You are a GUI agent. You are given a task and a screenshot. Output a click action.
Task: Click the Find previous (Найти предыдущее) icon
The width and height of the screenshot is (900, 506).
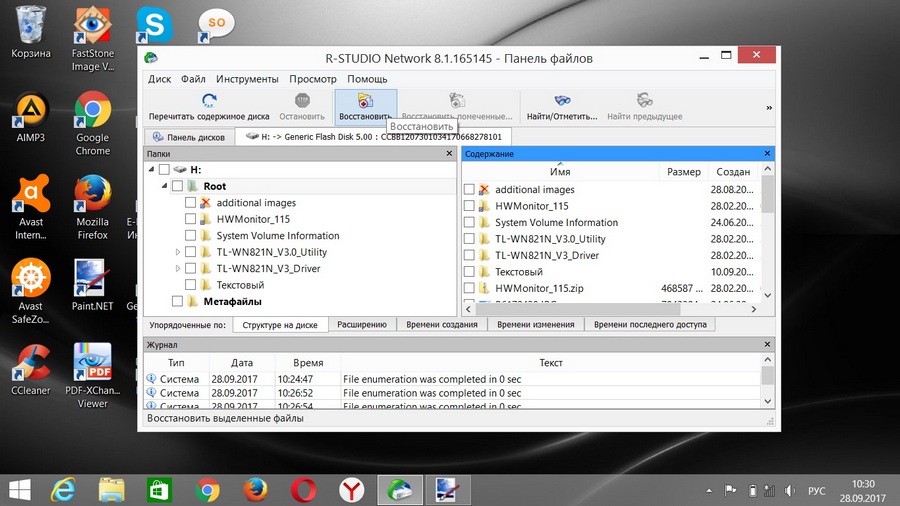[x=645, y=100]
